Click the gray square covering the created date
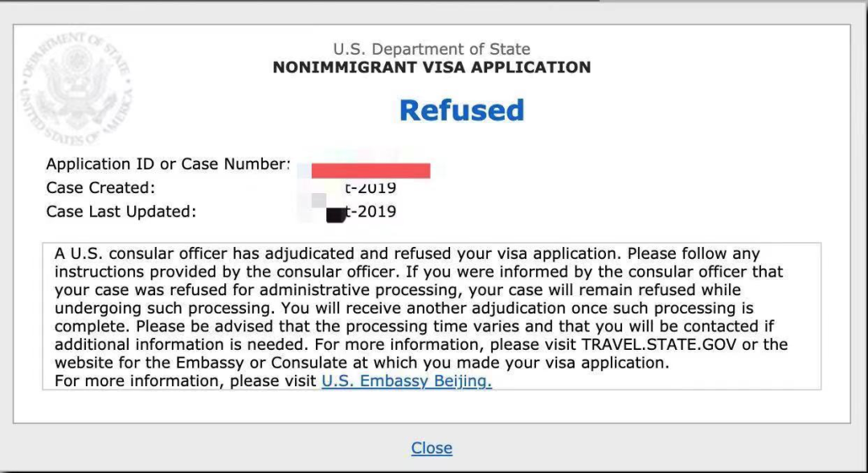This screenshot has height=473, width=868. click(x=318, y=200)
